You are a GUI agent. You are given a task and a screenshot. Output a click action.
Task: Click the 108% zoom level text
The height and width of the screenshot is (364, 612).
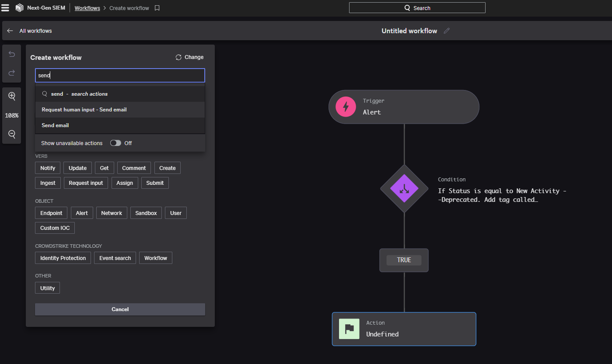coord(12,115)
